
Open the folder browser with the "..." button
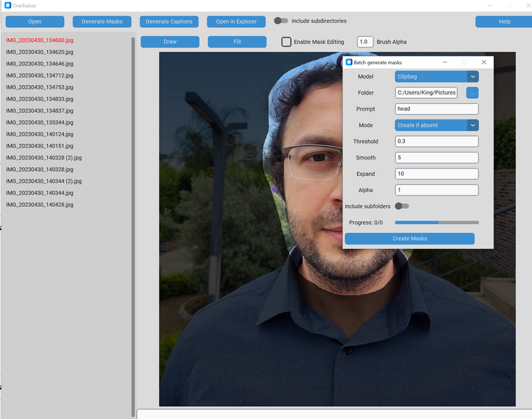tap(472, 92)
